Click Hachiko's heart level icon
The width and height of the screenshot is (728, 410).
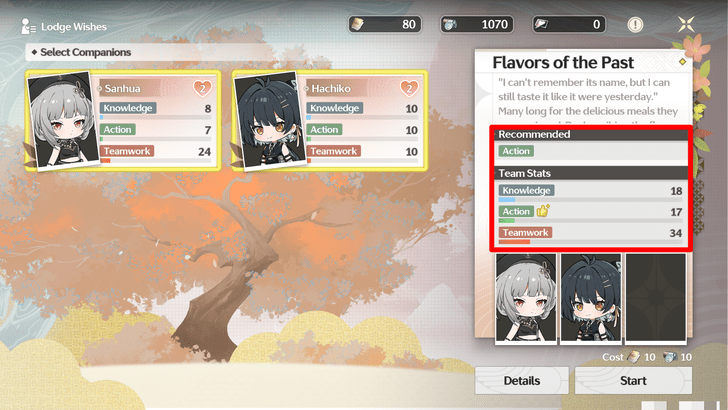point(409,88)
